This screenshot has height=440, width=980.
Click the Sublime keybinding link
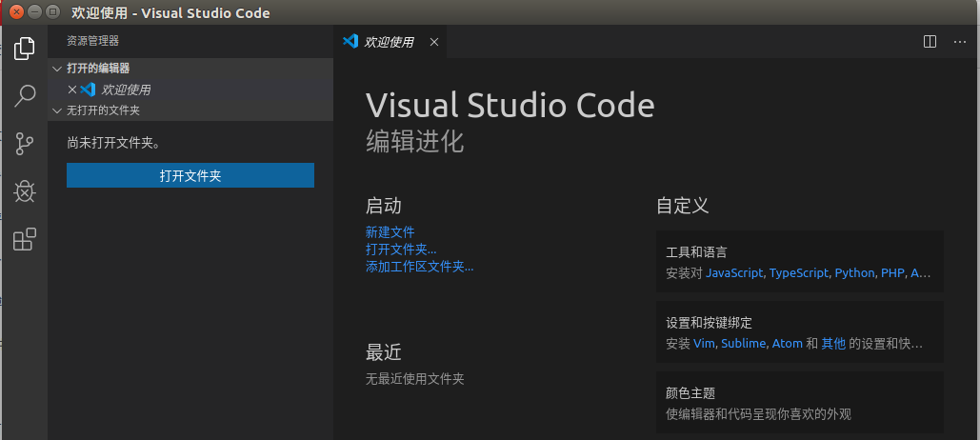[x=743, y=343]
